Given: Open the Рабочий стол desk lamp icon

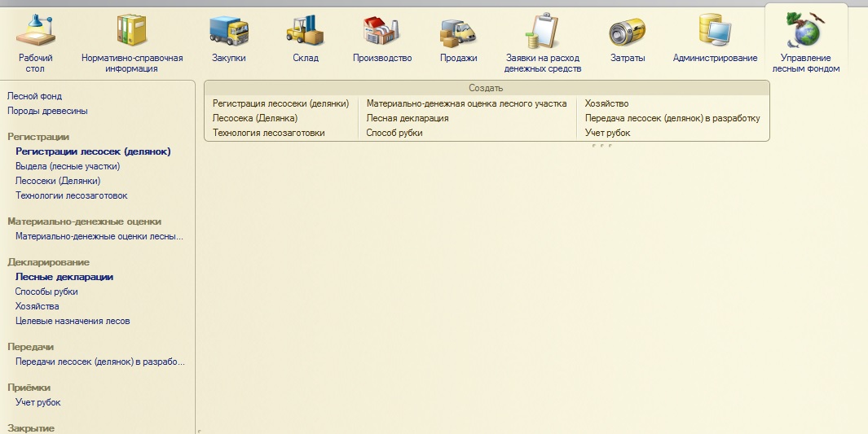Looking at the screenshot, I should pos(35,30).
